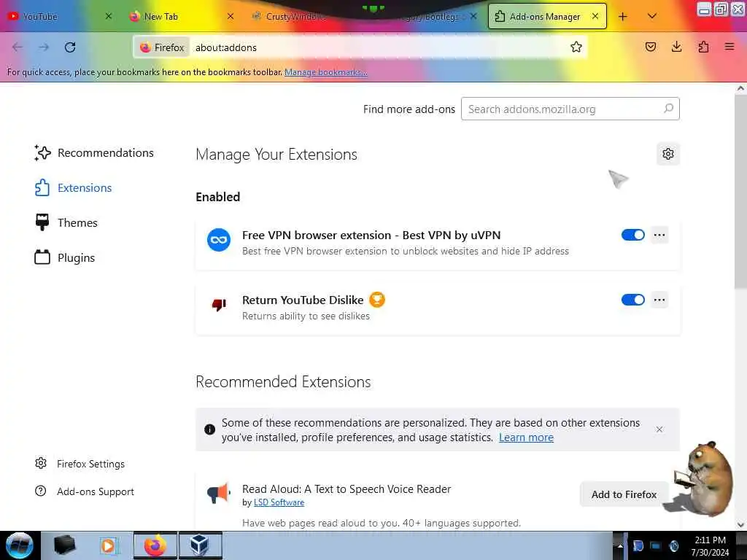Image resolution: width=747 pixels, height=560 pixels.
Task: Click the Read Aloud extension title
Action: [347, 489]
